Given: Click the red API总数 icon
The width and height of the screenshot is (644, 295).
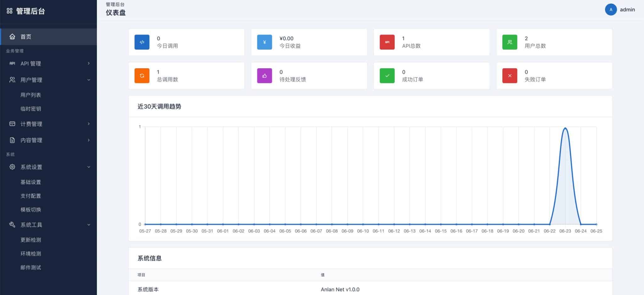Looking at the screenshot, I should 387,42.
